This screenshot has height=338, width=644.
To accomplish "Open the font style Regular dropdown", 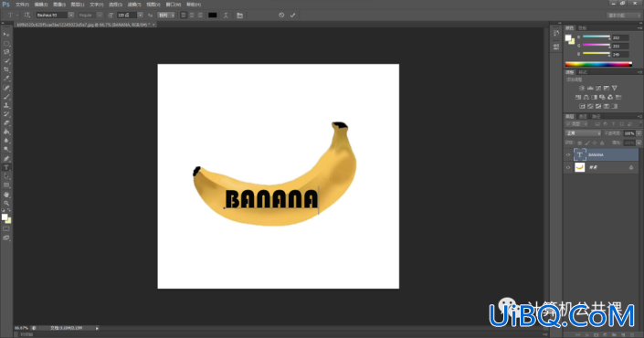I will 100,16.
